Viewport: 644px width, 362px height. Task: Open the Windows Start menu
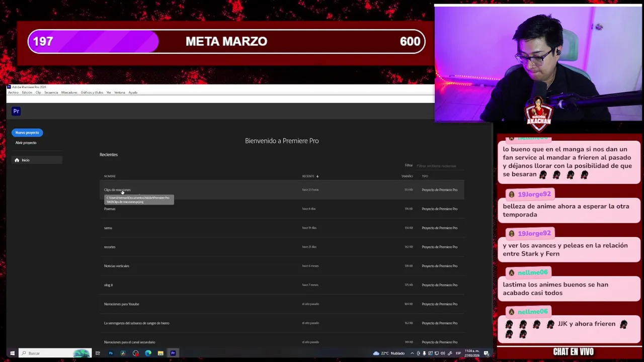(x=12, y=353)
